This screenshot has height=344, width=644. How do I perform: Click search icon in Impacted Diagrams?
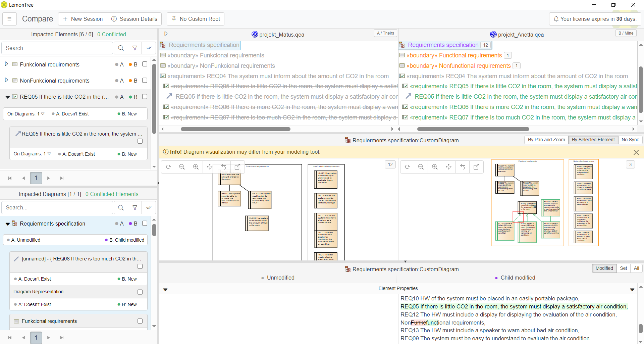click(x=121, y=208)
